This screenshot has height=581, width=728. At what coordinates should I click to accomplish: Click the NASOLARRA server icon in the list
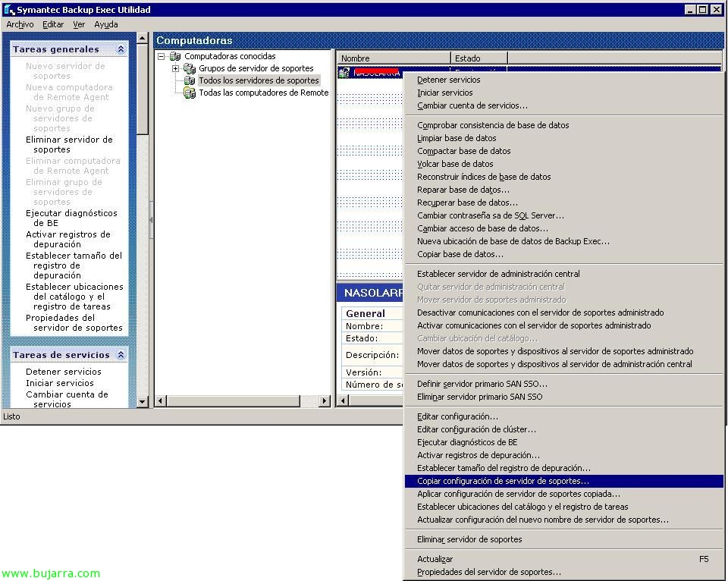(x=344, y=73)
